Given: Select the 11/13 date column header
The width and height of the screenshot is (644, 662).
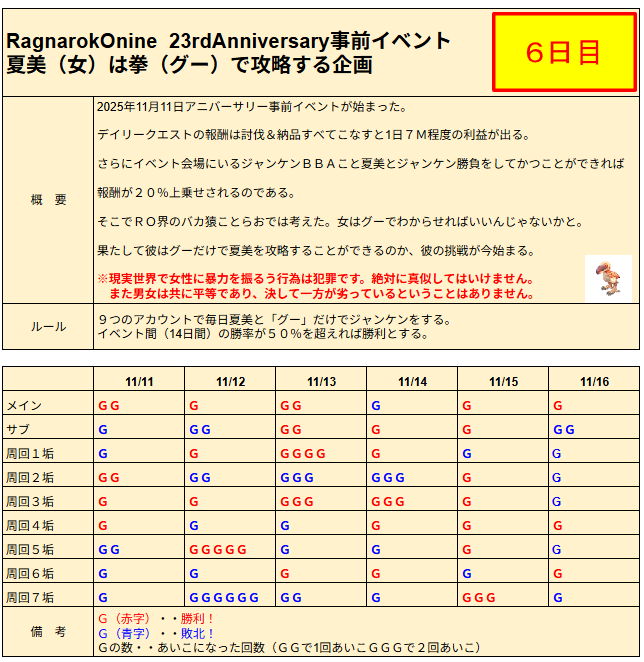Looking at the screenshot, I should click(321, 382).
